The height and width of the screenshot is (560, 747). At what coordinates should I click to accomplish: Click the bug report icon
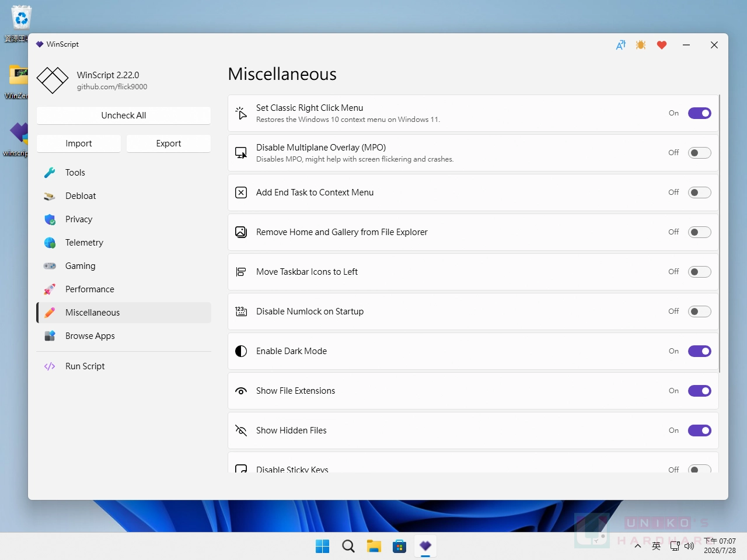641,45
